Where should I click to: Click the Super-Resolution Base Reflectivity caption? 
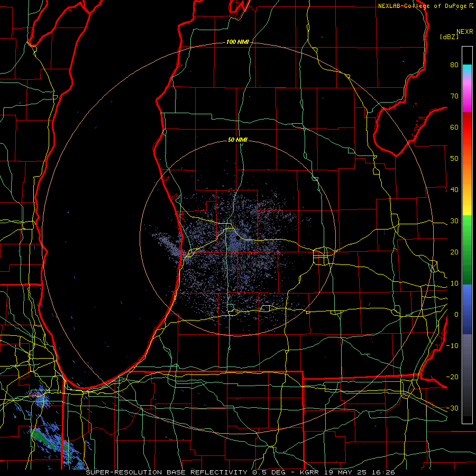pos(167,472)
